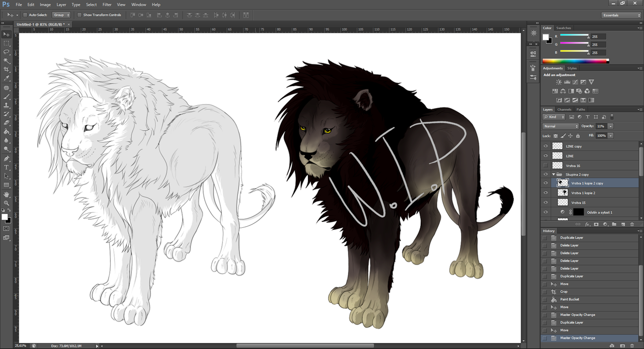Screen dimensions: 644x349
Task: Select the Rectangular Marquee tool
Action: pyautogui.click(x=7, y=43)
